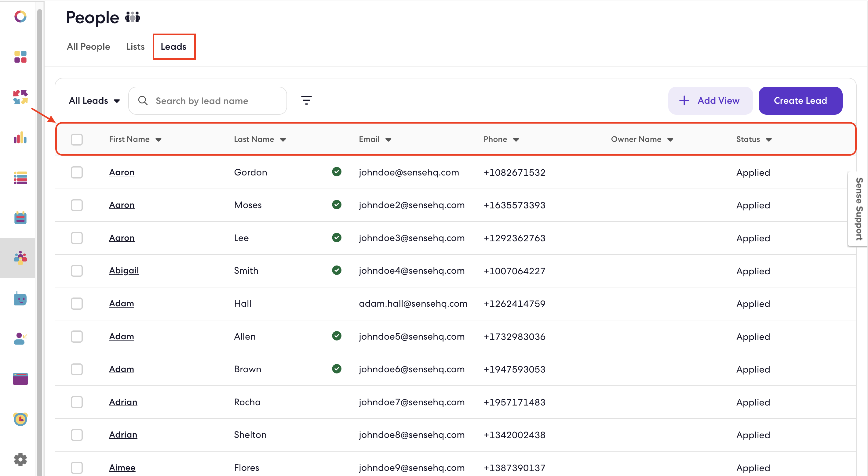
Task: Open the alarm clock icon in sidebar
Action: (x=20, y=419)
